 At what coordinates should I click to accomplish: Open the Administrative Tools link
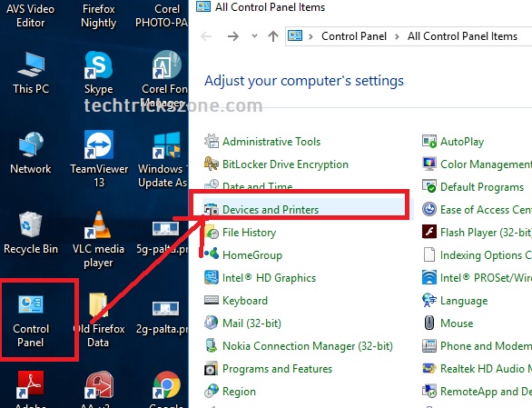pos(271,142)
